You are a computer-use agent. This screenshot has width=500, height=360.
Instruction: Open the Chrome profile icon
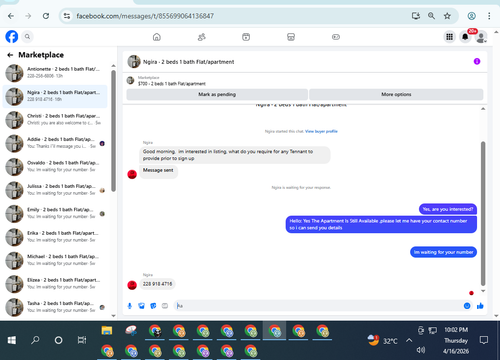(x=471, y=16)
